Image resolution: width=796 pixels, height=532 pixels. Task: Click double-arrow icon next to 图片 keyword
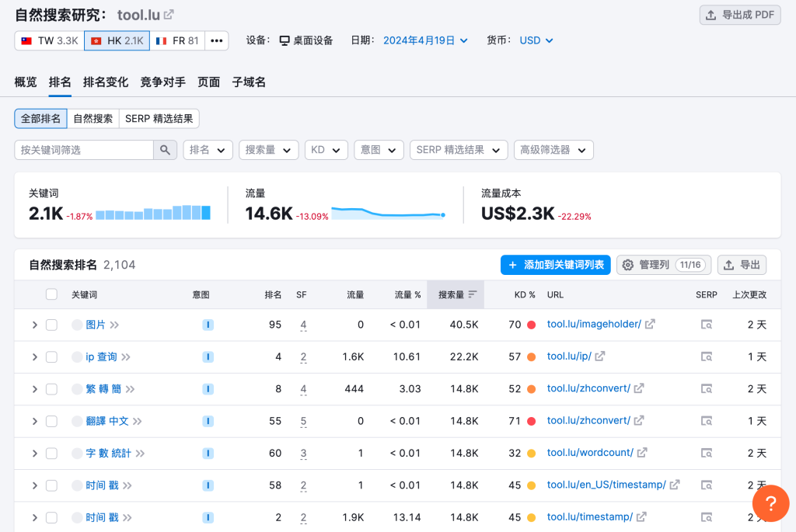click(x=114, y=325)
